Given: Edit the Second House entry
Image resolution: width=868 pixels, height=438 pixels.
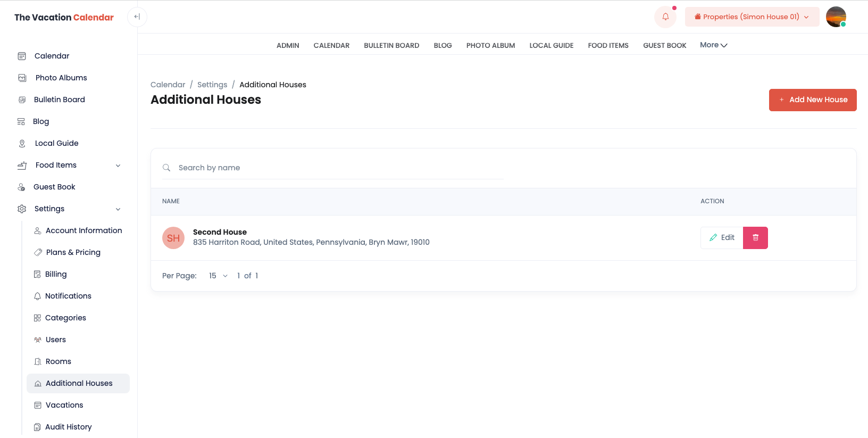Looking at the screenshot, I should coord(722,238).
